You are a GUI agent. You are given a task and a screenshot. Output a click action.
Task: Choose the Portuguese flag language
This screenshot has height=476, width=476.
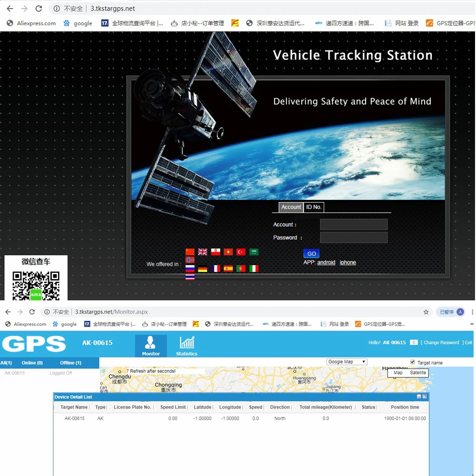tap(241, 268)
